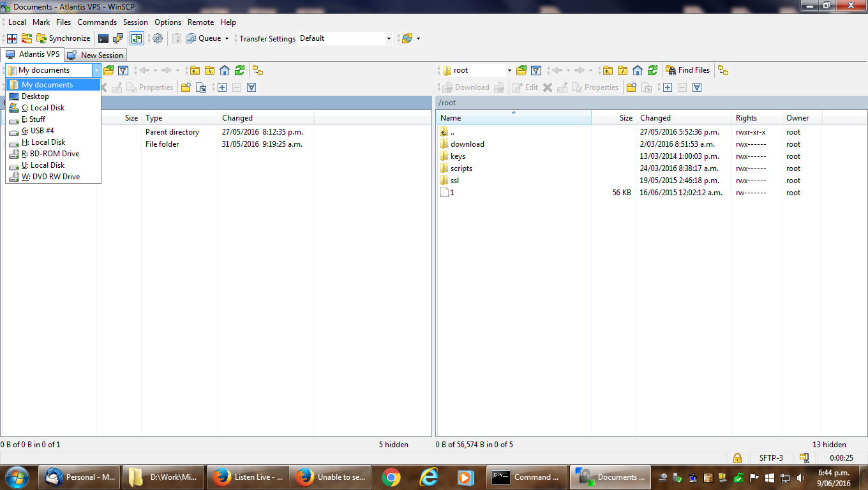Click the Synchronize button
This screenshot has height=490, width=868.
click(x=63, y=38)
